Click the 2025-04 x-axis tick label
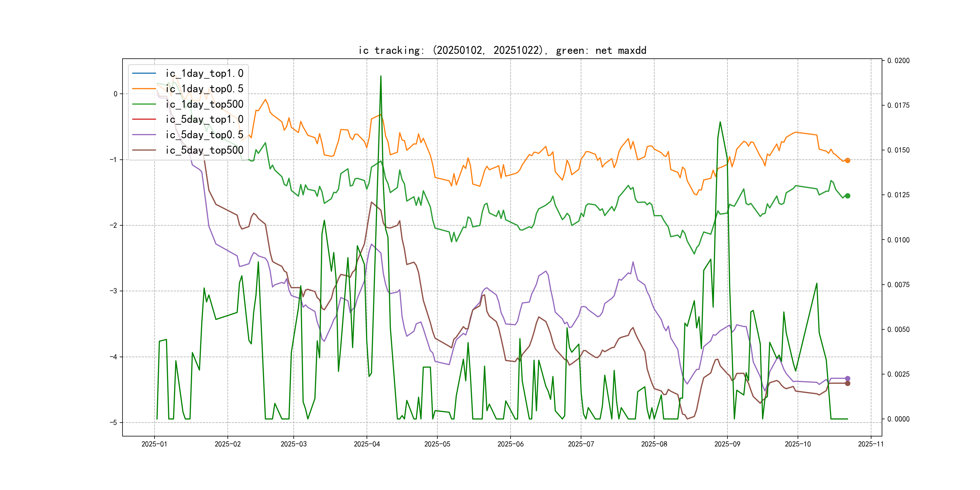Image resolution: width=980 pixels, height=490 pixels. [x=367, y=444]
